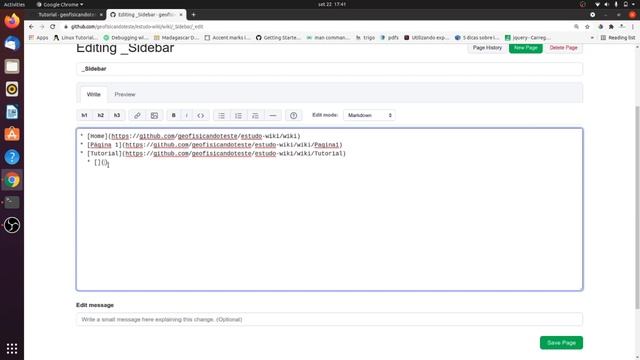Apply italic formatting
Viewport: 640px width, 360px height.
pyautogui.click(x=187, y=116)
